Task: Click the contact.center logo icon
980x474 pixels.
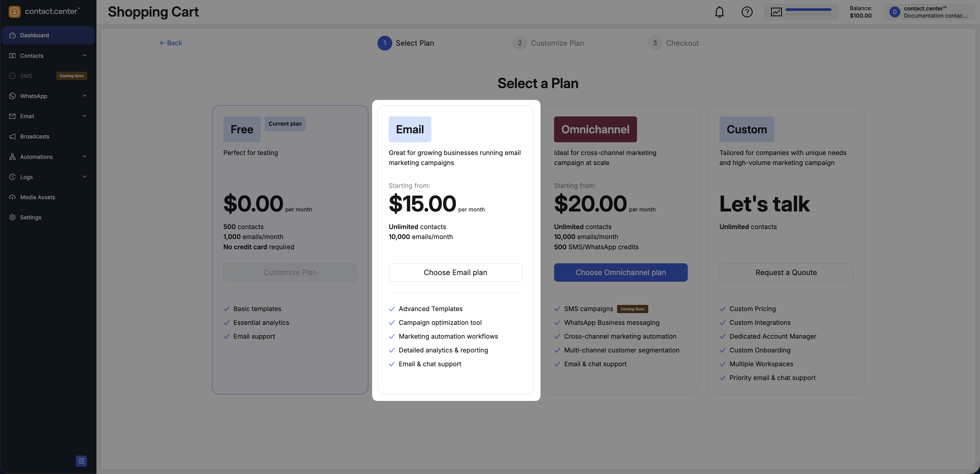Action: click(15, 12)
